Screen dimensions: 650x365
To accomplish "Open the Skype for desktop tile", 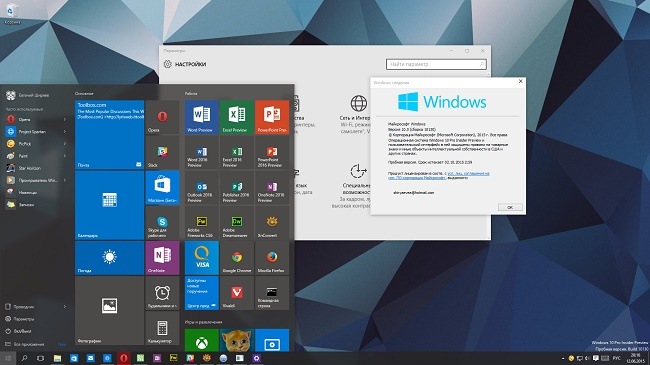I will click(162, 223).
